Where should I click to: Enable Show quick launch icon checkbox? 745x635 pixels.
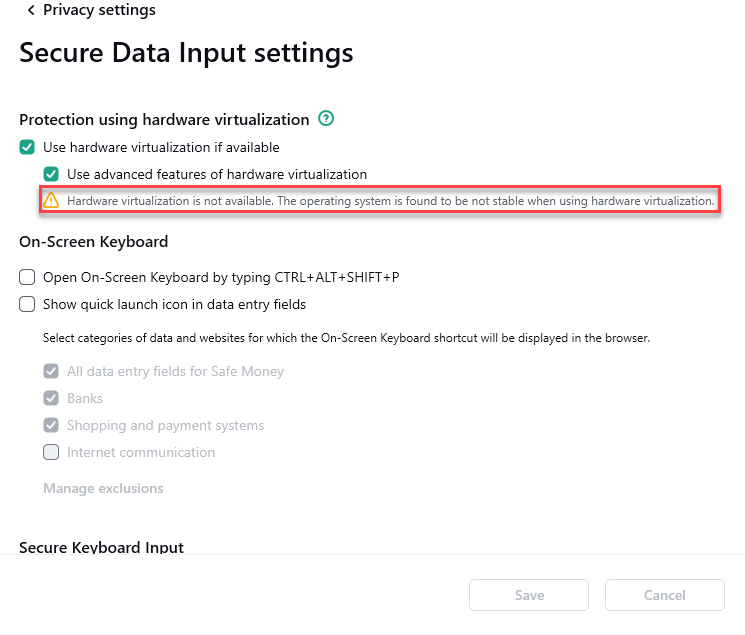click(x=27, y=304)
